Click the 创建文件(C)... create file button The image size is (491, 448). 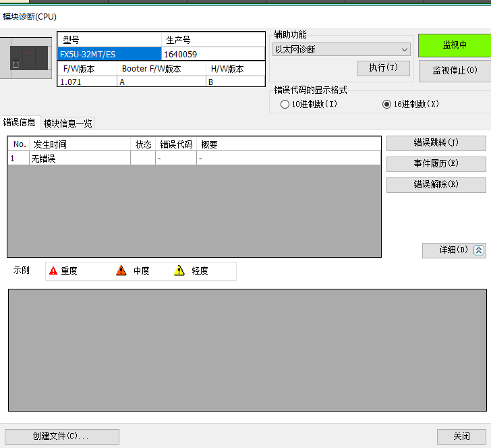(61, 437)
